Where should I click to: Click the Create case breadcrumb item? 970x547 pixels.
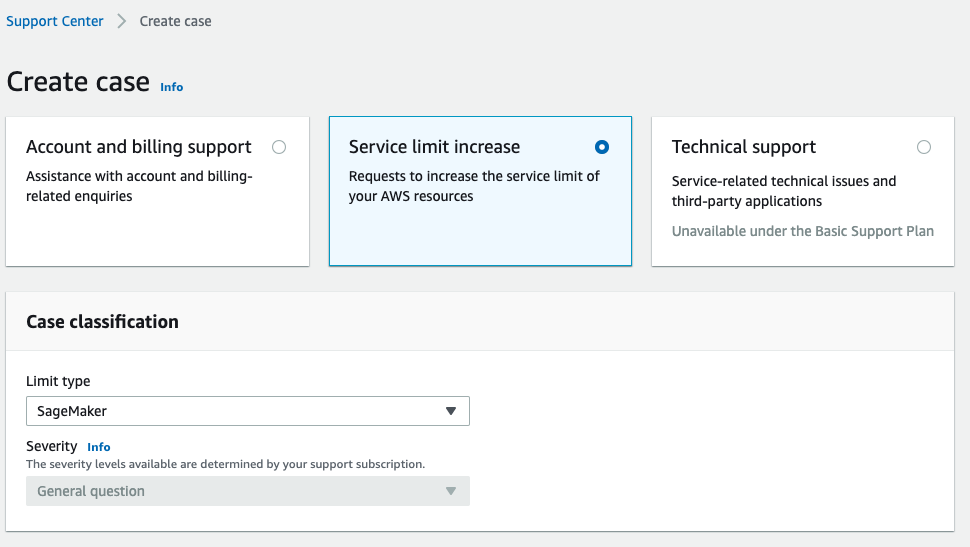point(175,21)
